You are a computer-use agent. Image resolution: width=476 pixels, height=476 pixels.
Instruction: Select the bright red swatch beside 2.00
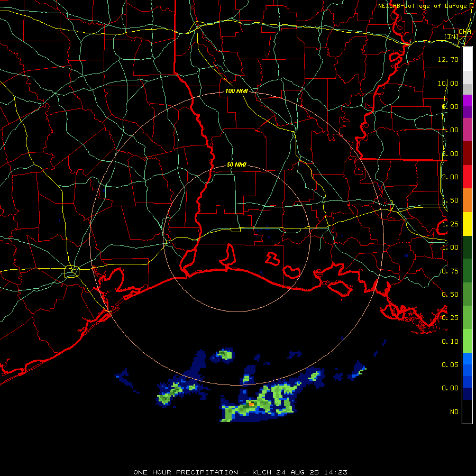click(x=467, y=177)
